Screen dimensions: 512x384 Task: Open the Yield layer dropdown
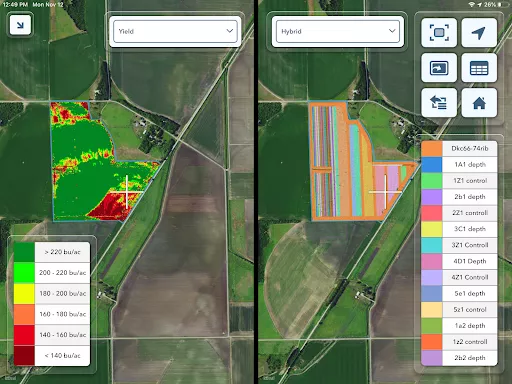click(x=175, y=31)
